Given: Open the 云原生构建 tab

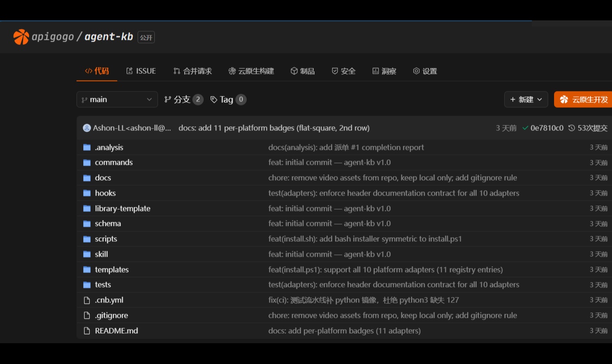Looking at the screenshot, I should [x=251, y=71].
